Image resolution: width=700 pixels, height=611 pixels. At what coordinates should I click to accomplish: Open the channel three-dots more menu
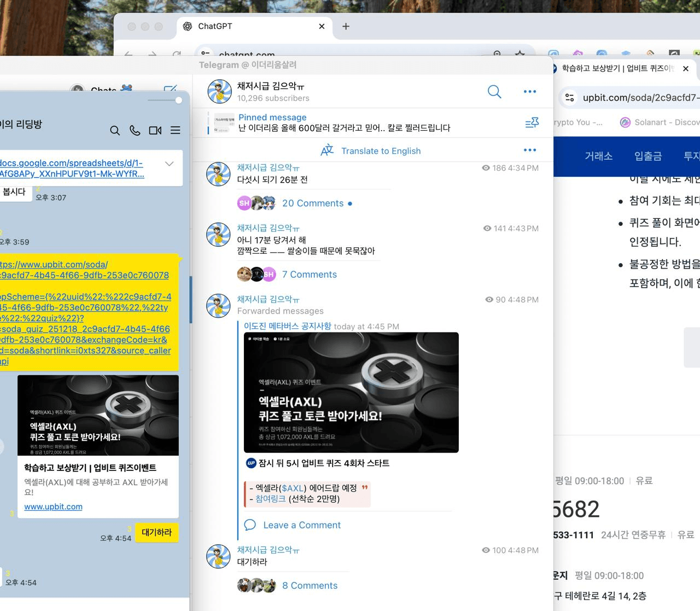[529, 92]
